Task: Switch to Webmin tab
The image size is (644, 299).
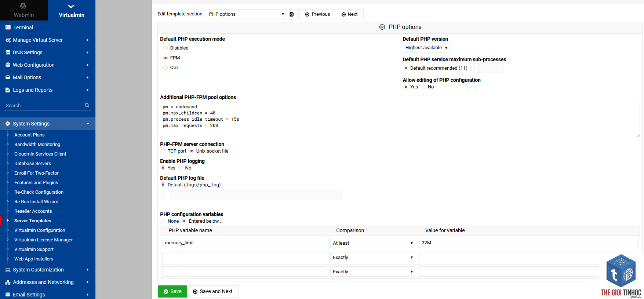Action: pyautogui.click(x=24, y=10)
